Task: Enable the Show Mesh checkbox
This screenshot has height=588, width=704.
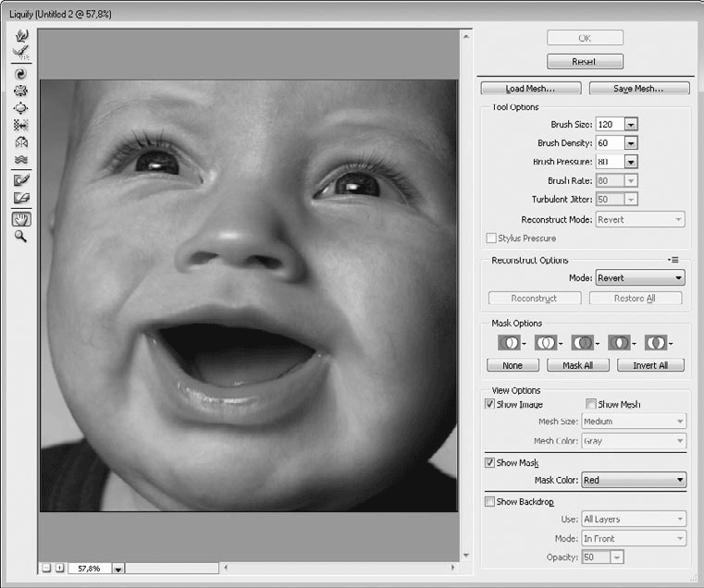Action: [591, 404]
